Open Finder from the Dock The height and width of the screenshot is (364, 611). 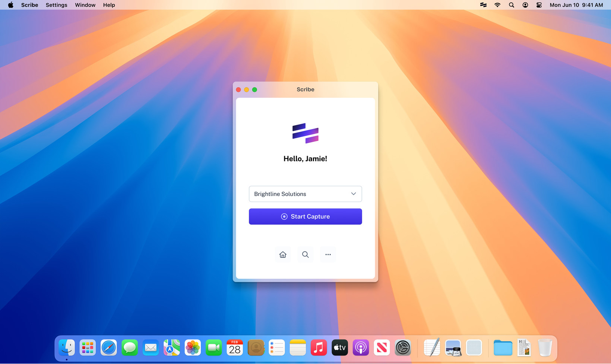tap(67, 348)
